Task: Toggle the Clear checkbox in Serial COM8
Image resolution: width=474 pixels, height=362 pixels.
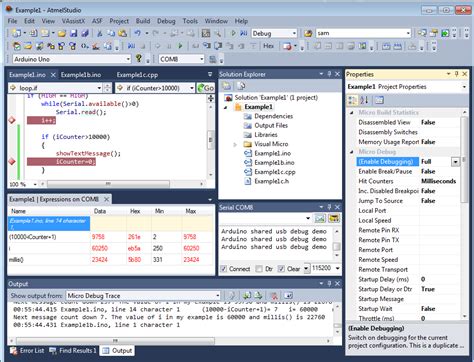Action: point(281,269)
